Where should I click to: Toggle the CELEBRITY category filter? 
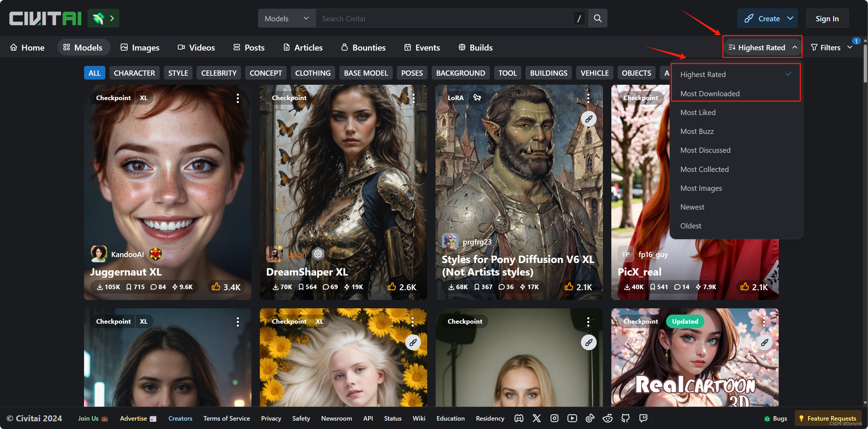click(219, 73)
